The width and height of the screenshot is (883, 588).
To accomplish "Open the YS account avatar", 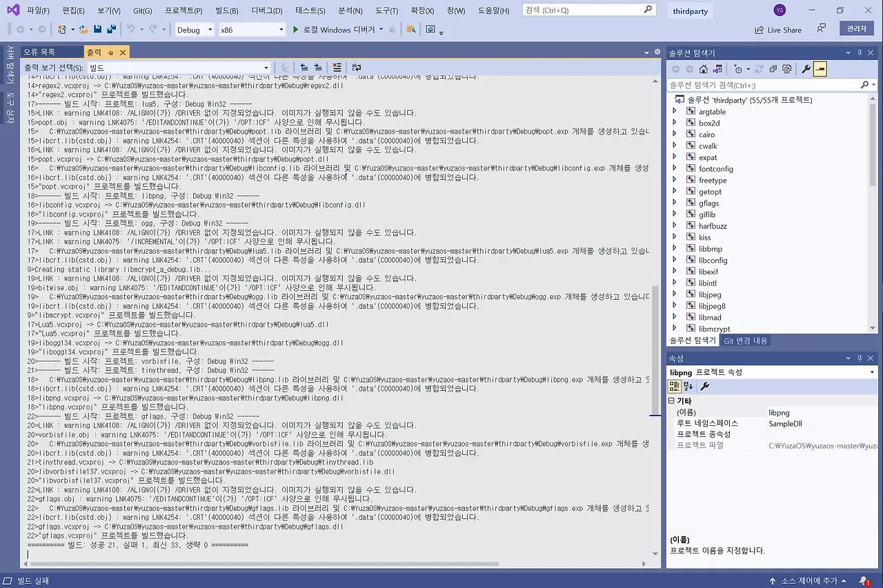I will pyautogui.click(x=780, y=10).
